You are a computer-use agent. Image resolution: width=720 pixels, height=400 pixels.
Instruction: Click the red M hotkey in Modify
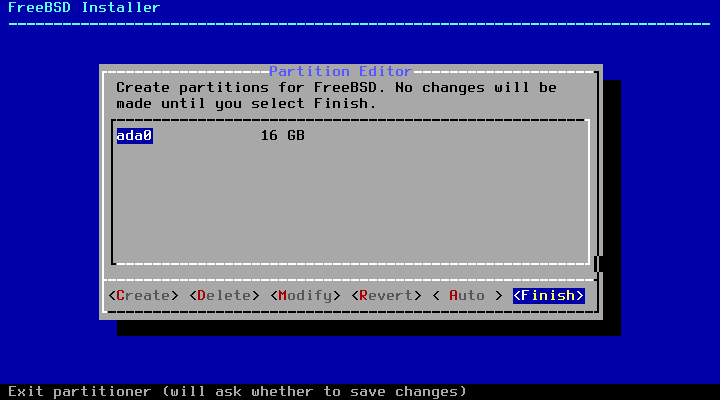point(283,295)
